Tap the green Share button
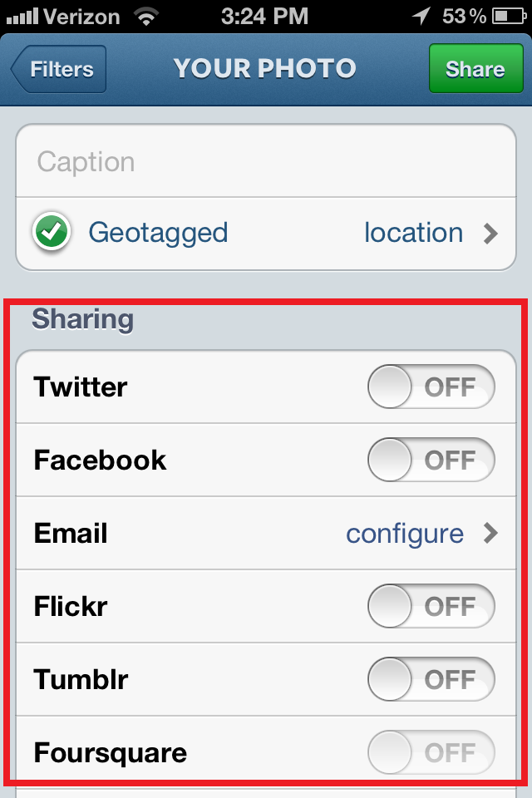This screenshot has width=532, height=798. tap(476, 69)
